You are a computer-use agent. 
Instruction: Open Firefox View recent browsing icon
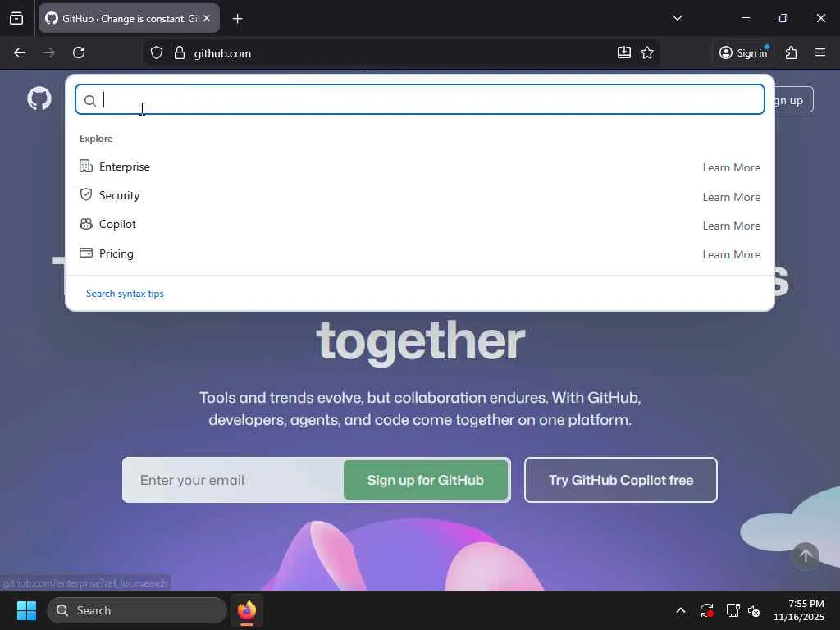click(x=16, y=18)
